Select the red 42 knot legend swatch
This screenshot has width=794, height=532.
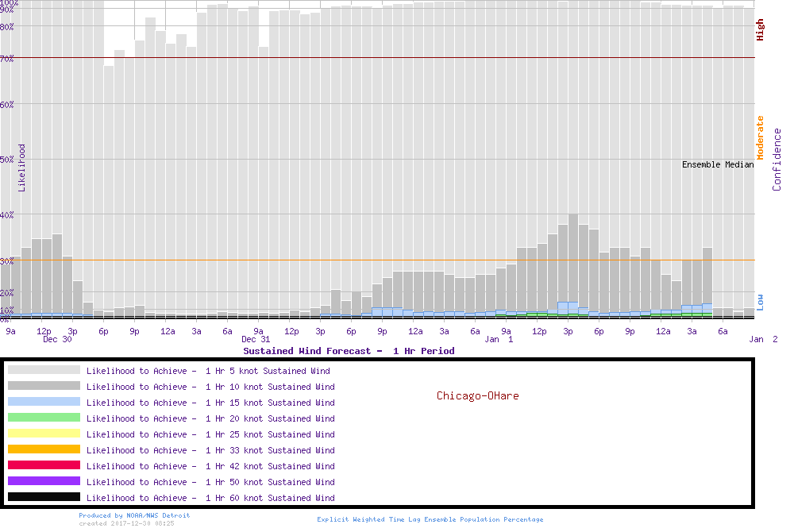44,465
